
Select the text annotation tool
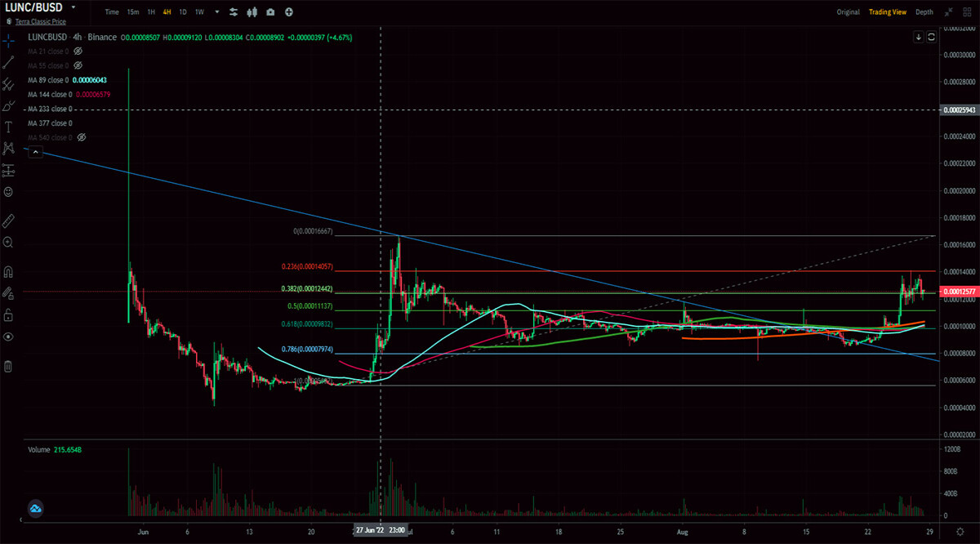coord(8,127)
